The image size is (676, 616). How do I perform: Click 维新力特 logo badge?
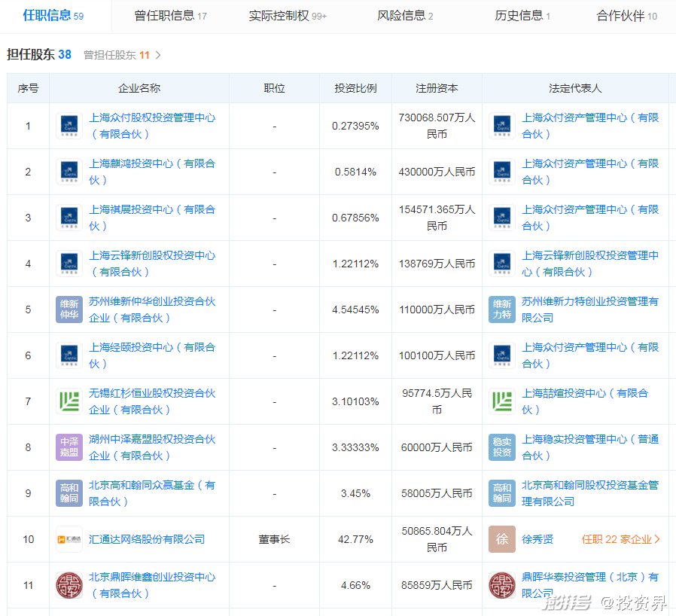(x=502, y=310)
